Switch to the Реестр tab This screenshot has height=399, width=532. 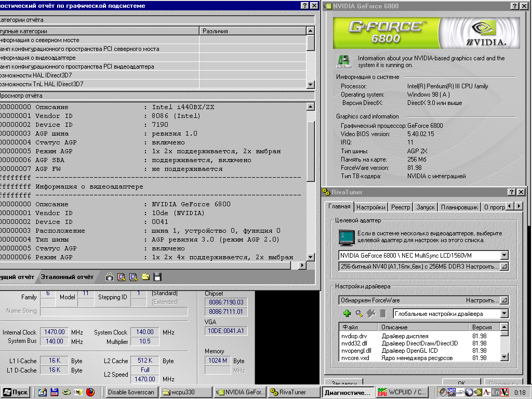click(400, 207)
